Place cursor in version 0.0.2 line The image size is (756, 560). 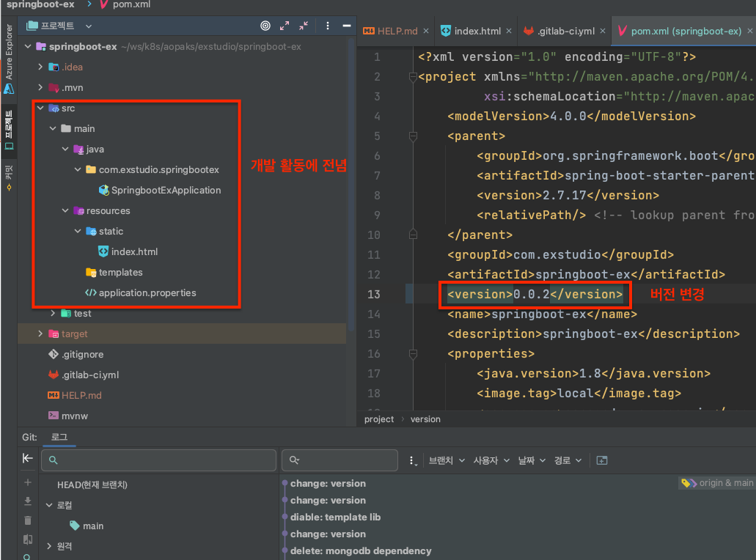535,294
